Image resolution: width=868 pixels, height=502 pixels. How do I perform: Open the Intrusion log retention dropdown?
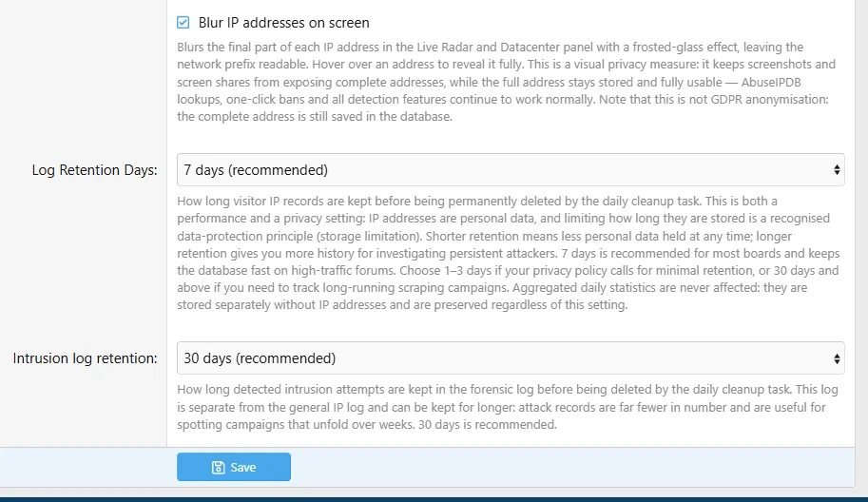(511, 358)
